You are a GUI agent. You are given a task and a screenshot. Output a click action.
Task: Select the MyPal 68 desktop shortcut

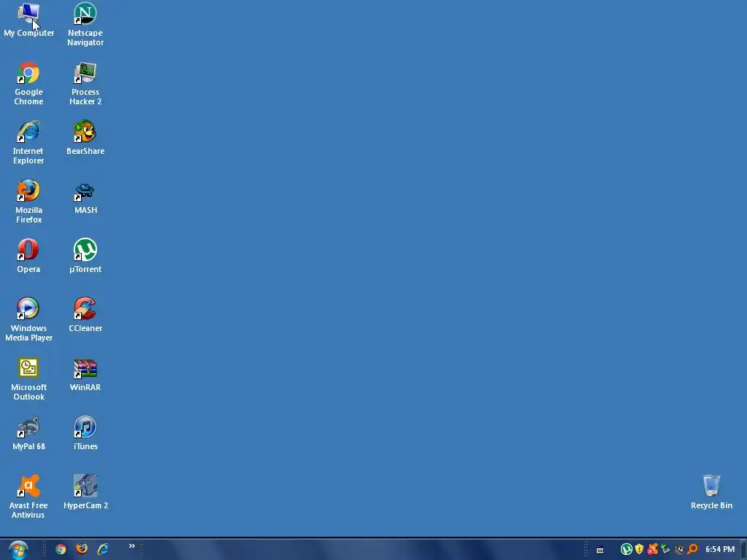[28, 433]
